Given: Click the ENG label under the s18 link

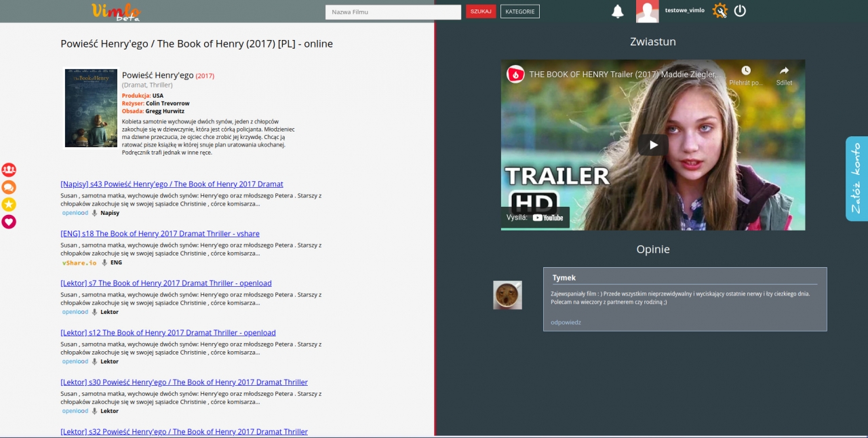Looking at the screenshot, I should [116, 262].
